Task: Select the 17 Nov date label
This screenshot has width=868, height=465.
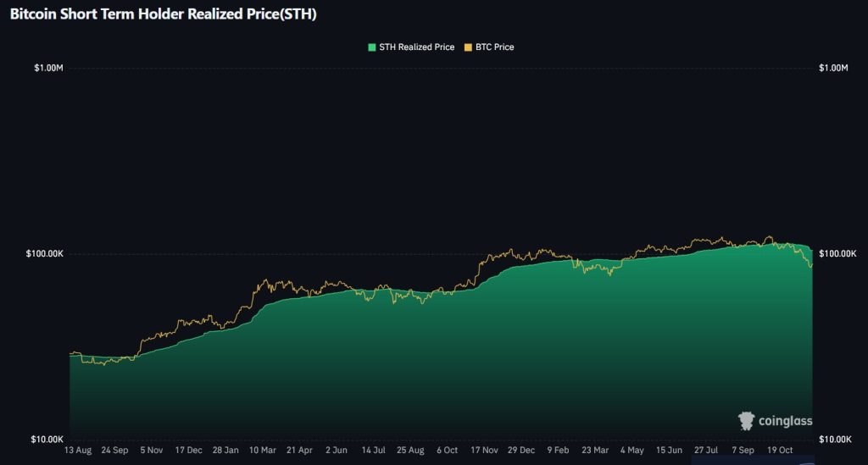Action: [x=485, y=451]
